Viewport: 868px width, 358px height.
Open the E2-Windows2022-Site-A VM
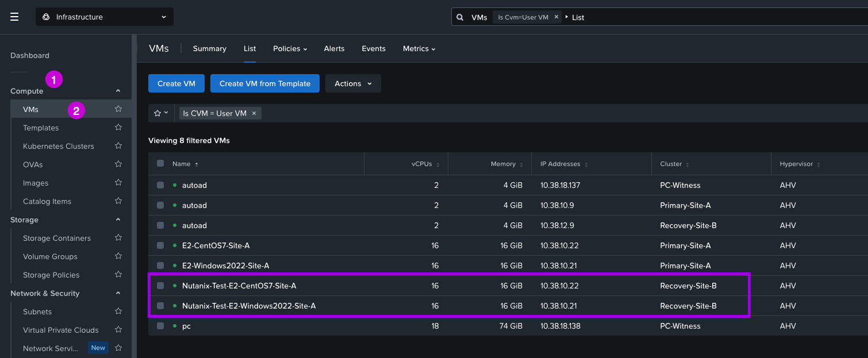click(x=226, y=265)
